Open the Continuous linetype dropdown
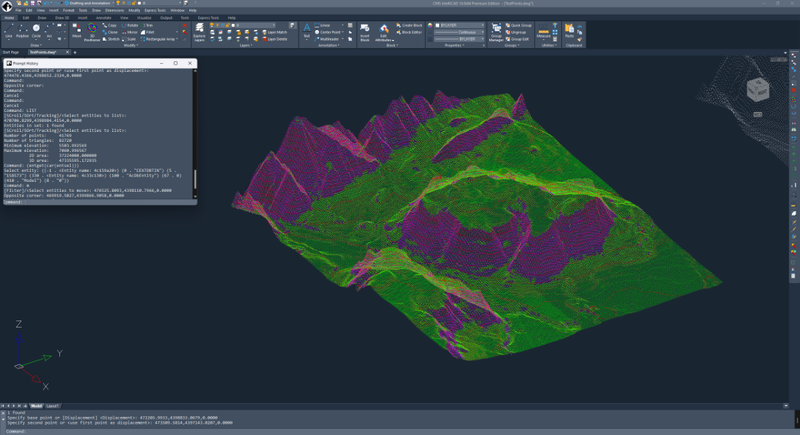This screenshot has height=435, width=800. 483,32
